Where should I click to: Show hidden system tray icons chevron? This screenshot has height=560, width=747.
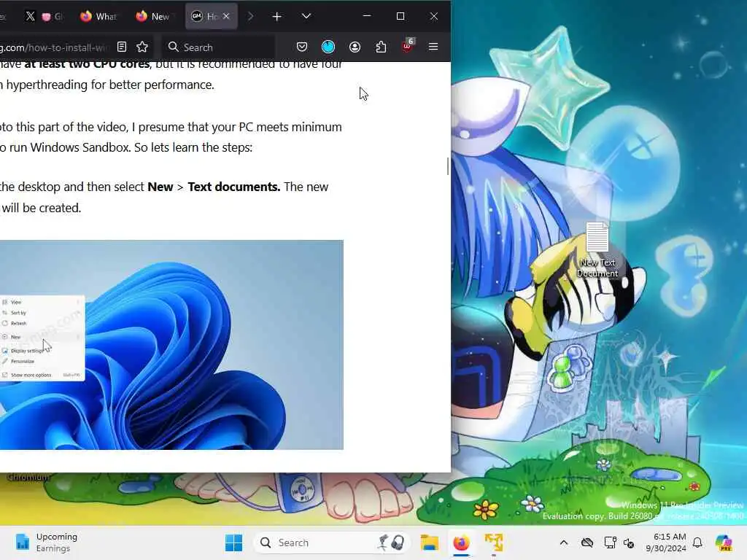coord(564,542)
